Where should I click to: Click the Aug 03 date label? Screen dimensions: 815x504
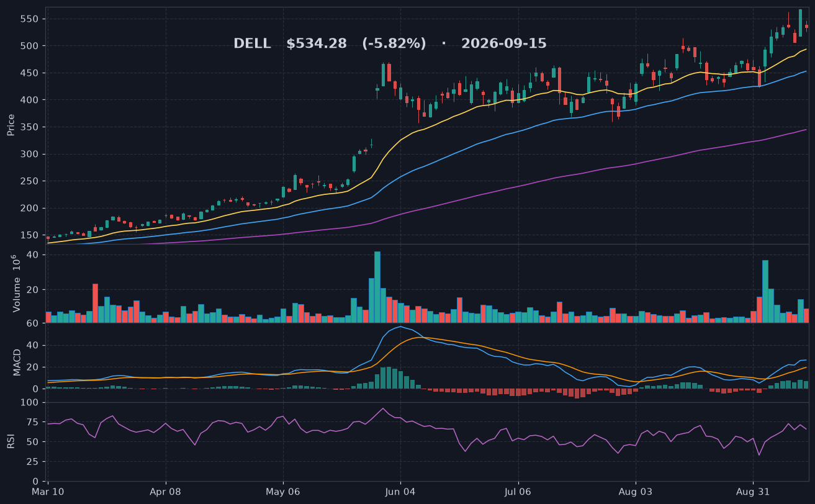636,492
